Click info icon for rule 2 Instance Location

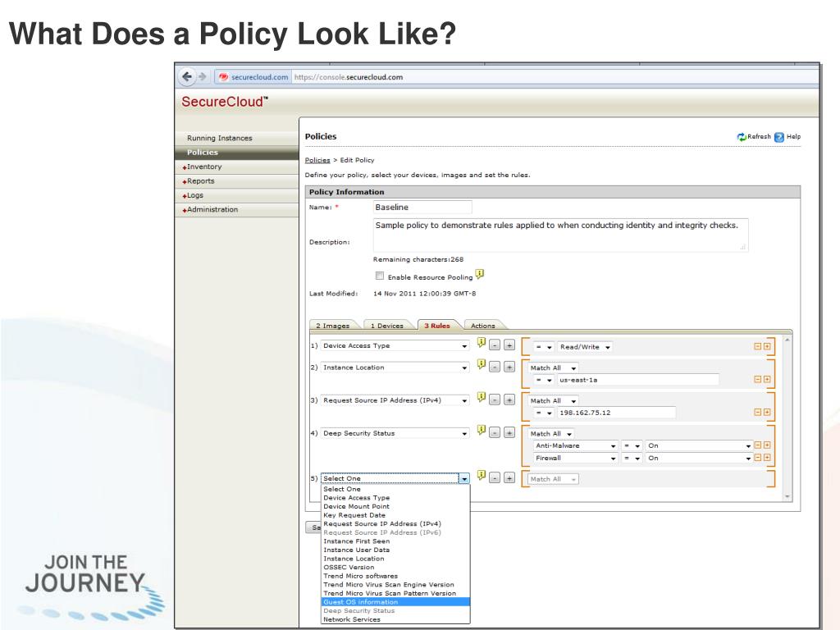coord(481,364)
